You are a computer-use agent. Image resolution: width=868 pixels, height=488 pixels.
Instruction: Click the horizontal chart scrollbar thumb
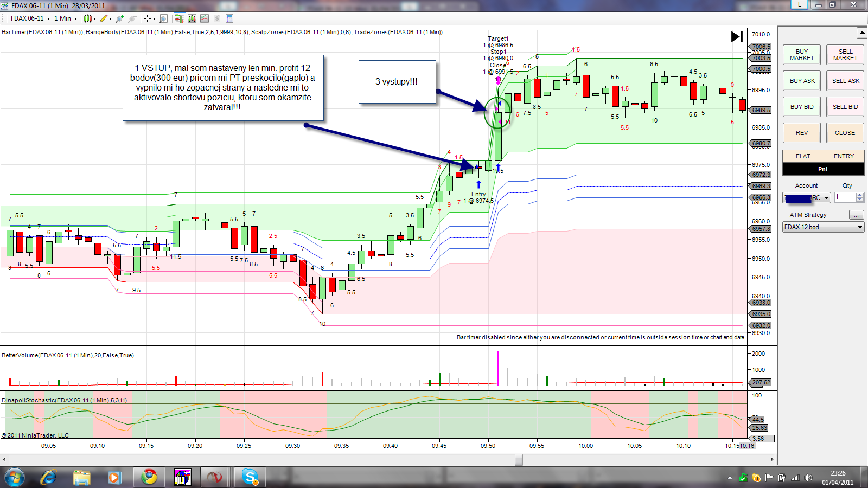pos(519,459)
